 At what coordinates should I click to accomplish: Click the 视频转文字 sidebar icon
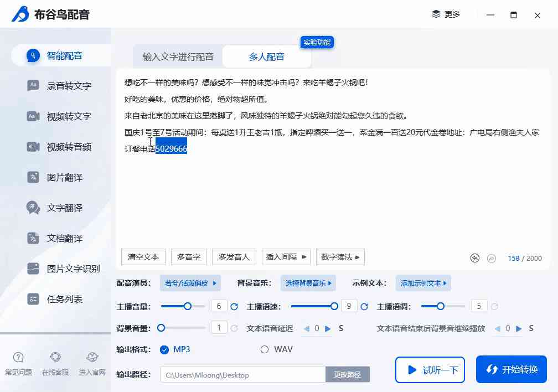point(33,116)
